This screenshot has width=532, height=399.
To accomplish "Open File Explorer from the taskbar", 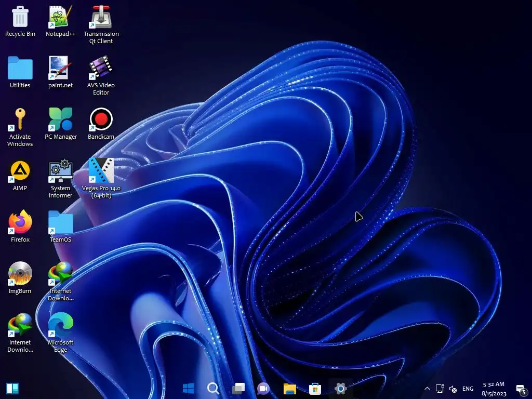I will point(290,389).
